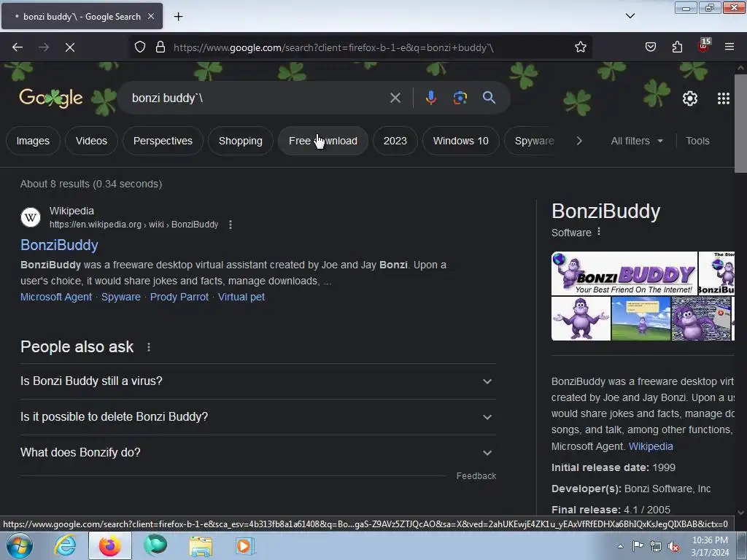Follow the Prody Parrot sublink
Image resolution: width=747 pixels, height=560 pixels.
coord(179,297)
